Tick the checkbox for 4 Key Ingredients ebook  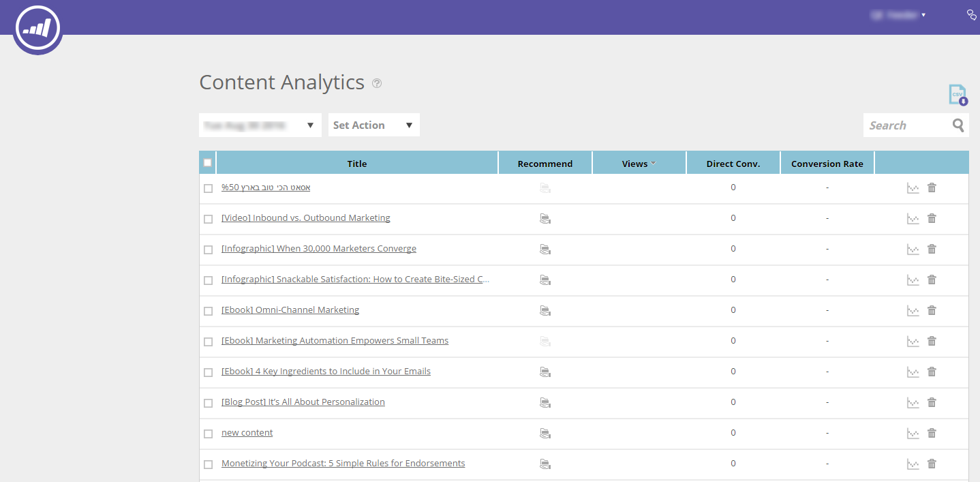[209, 372]
